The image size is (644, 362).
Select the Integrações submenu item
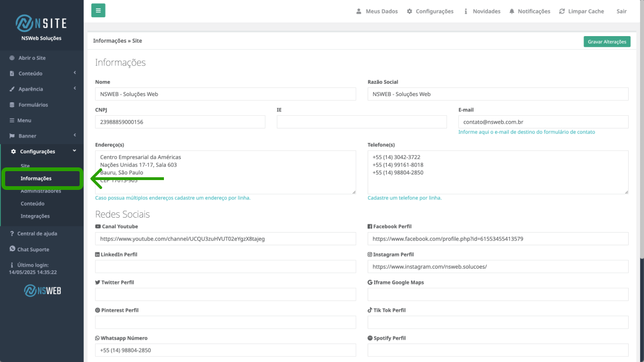(35, 216)
